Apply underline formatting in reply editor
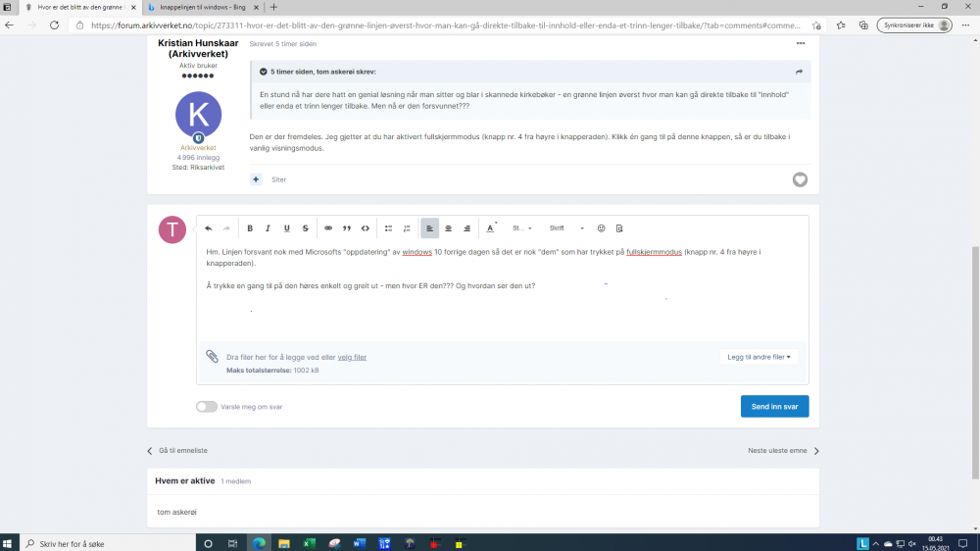980x551 pixels. tap(287, 228)
